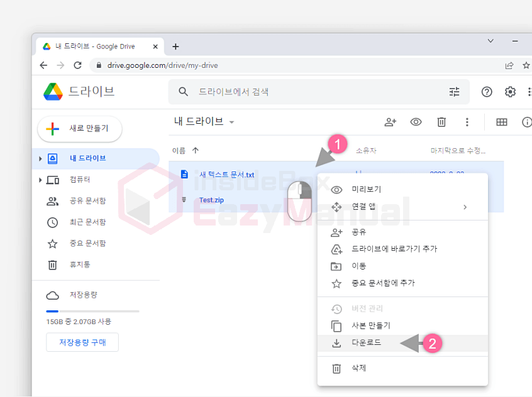
Task: Reload the page
Action: [x=78, y=65]
